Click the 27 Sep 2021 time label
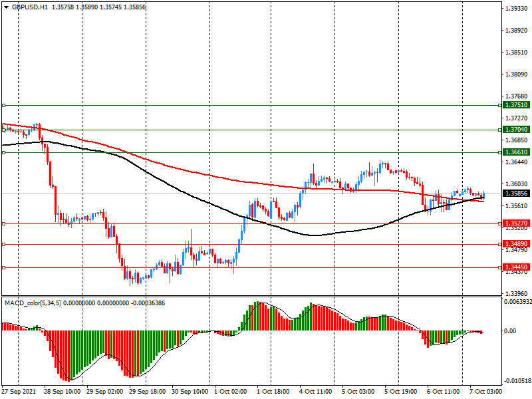This screenshot has width=532, height=399. click(19, 391)
